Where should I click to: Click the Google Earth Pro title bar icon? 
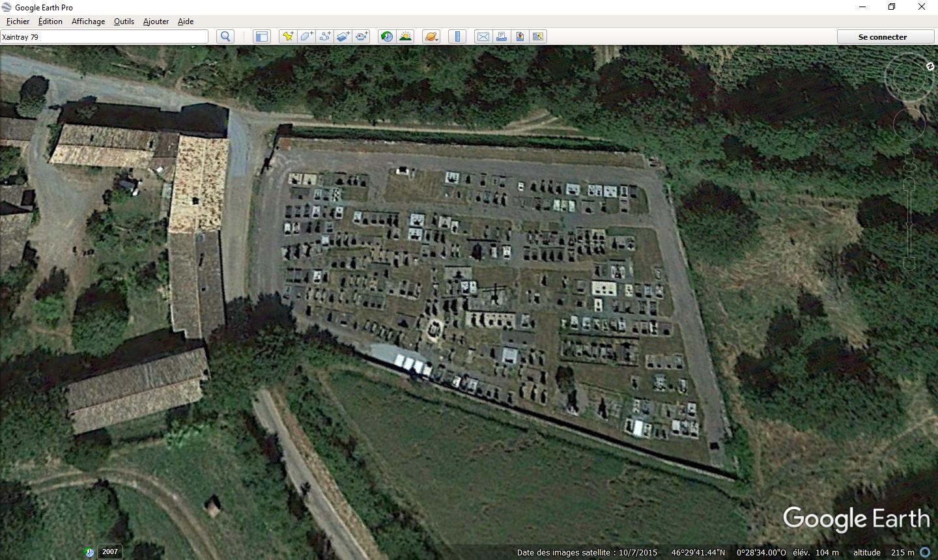[7, 7]
